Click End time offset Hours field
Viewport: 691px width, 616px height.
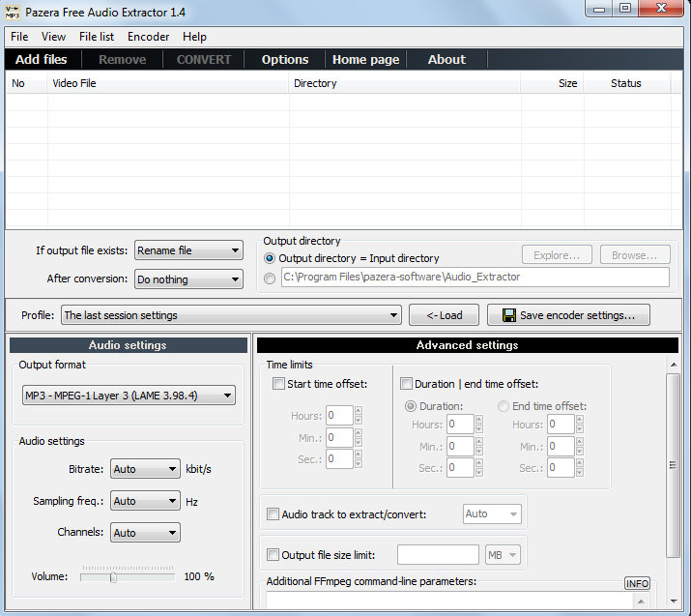pos(561,425)
